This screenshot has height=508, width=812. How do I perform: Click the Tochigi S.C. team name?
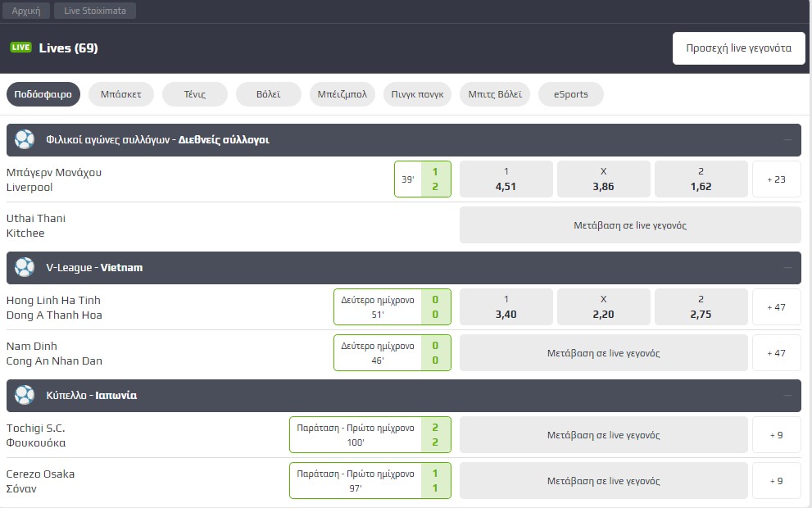(x=36, y=429)
